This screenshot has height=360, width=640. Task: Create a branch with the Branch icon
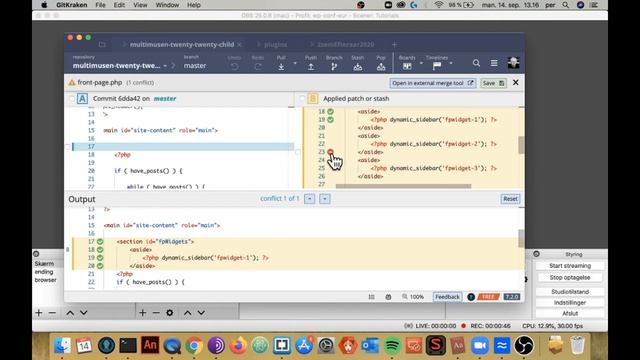click(334, 67)
